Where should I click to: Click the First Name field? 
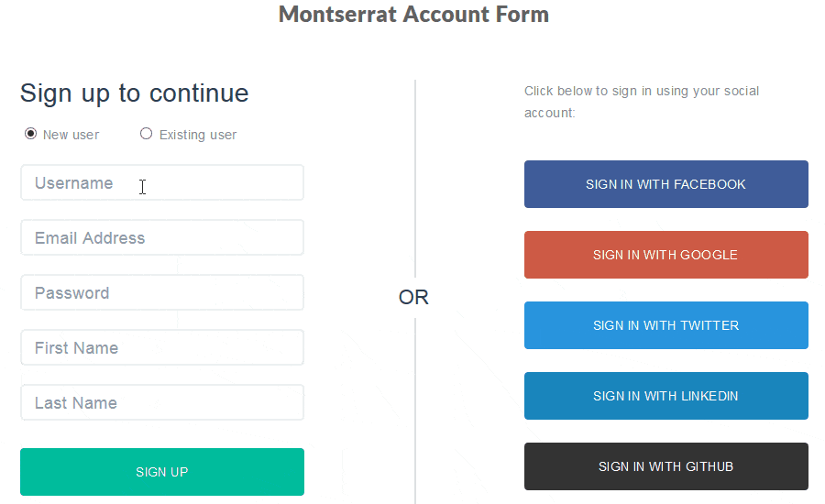click(x=162, y=348)
